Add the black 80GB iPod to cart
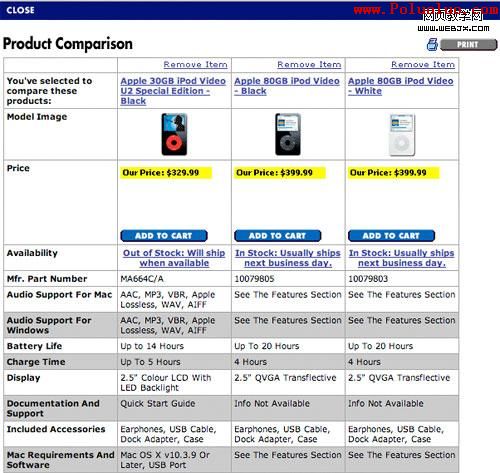 click(278, 236)
